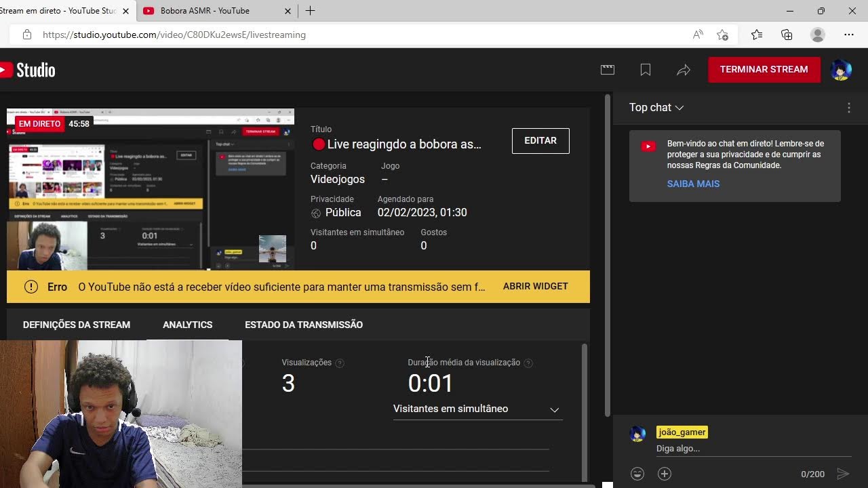
Task: Open the Saiba mais link in chat
Action: click(x=693, y=184)
